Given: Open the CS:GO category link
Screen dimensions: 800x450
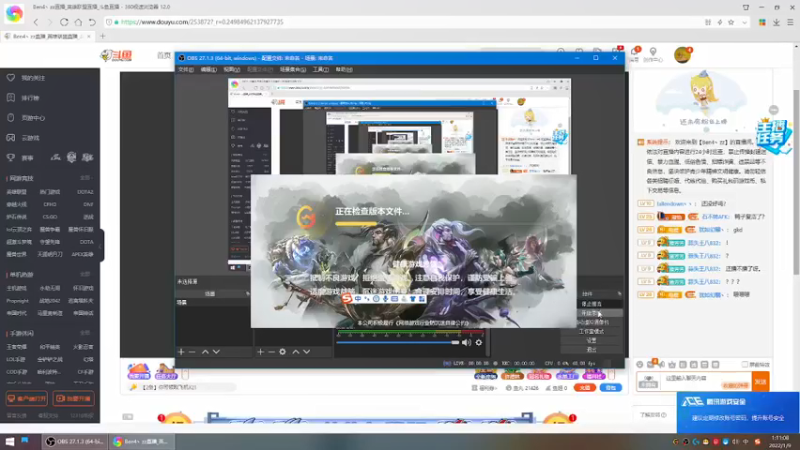Looking at the screenshot, I should pos(49,217).
